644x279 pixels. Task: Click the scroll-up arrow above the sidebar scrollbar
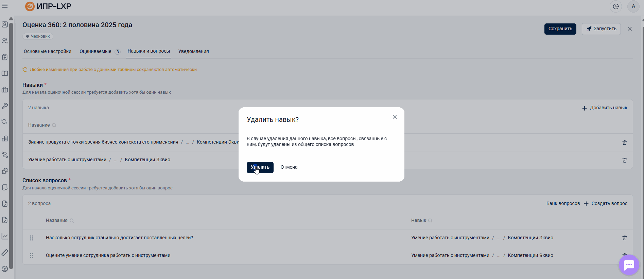click(x=11, y=19)
